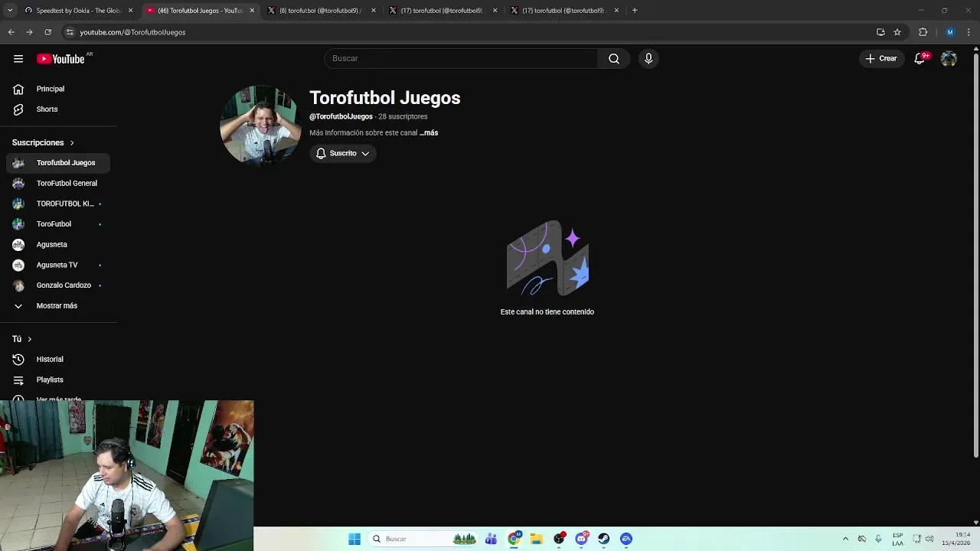980x551 pixels.
Task: Expand channel description with ...más
Action: (x=429, y=133)
